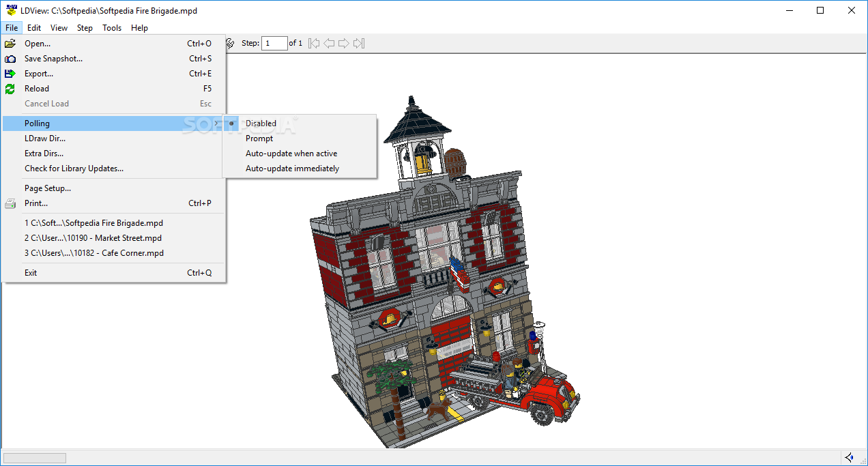Click the green Reload icon
868x466 pixels.
(10, 89)
